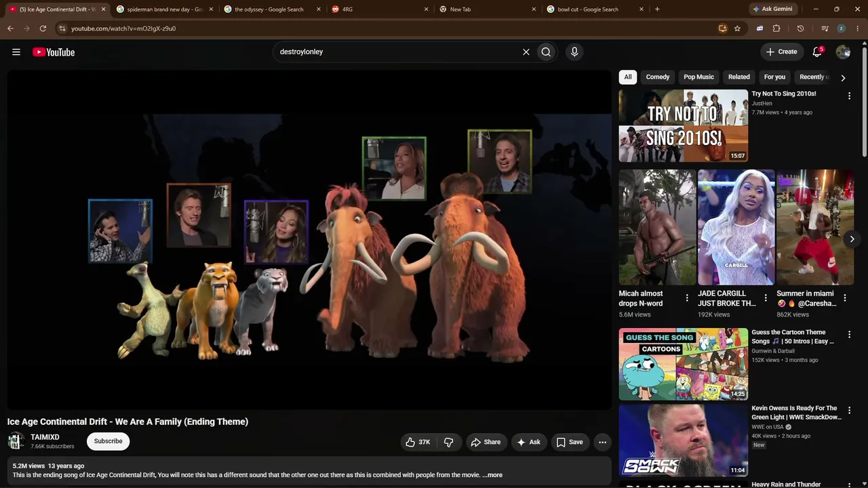
Task: Start voice search with the microphone
Action: (x=574, y=52)
